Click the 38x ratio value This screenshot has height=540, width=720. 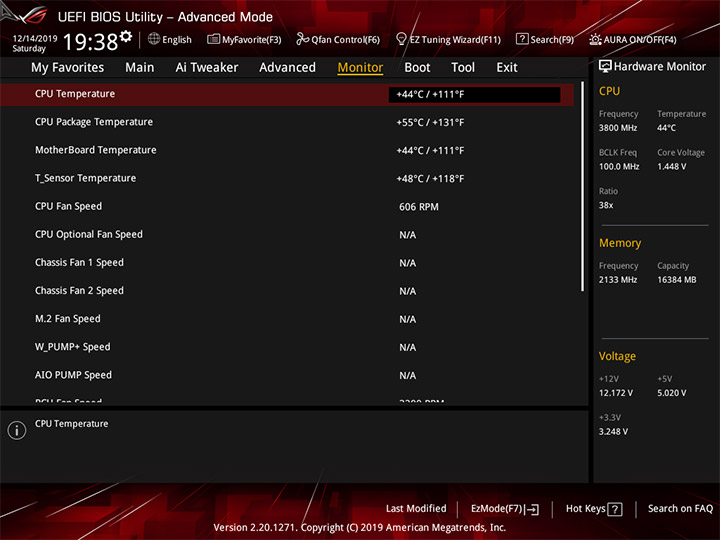click(606, 205)
